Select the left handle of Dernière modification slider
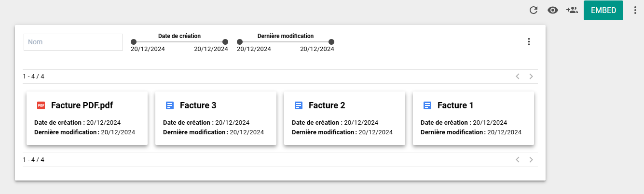The width and height of the screenshot is (644, 194). pos(240,42)
